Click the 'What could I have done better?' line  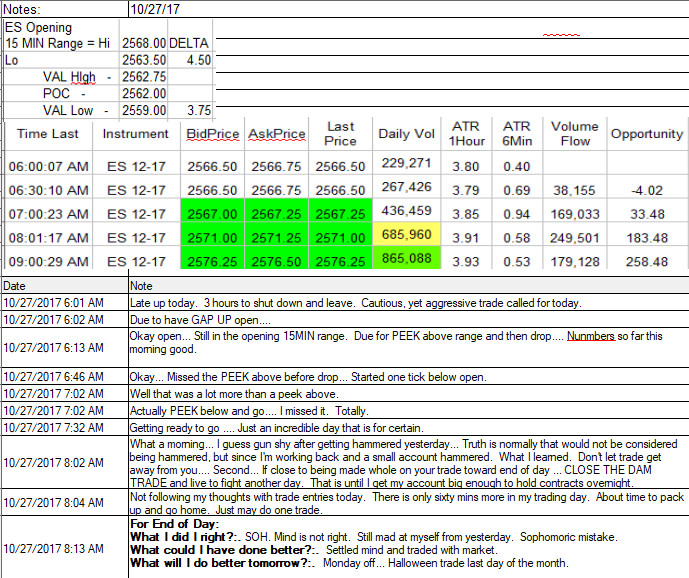[314, 550]
